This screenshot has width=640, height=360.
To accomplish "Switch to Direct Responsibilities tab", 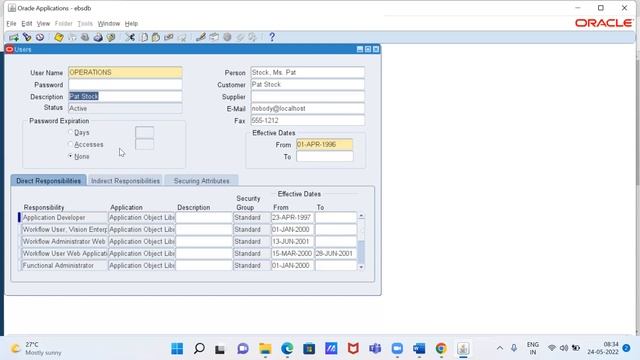I will [x=49, y=181].
